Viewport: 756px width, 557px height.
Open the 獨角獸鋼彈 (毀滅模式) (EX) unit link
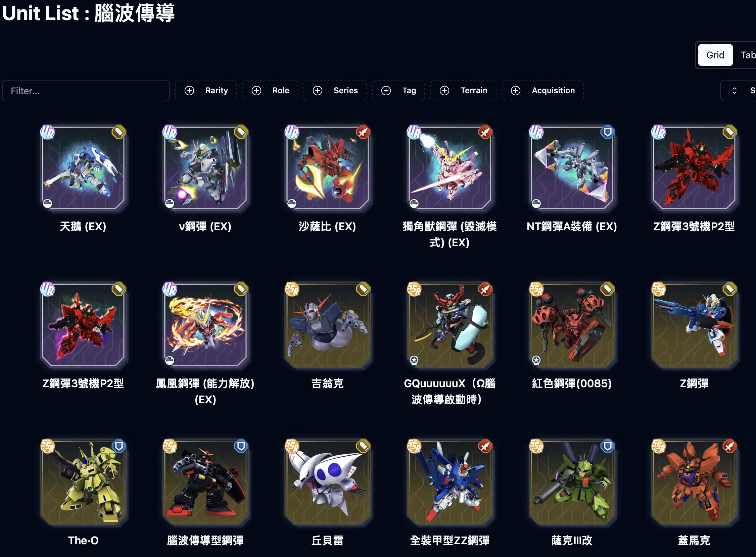(x=450, y=234)
